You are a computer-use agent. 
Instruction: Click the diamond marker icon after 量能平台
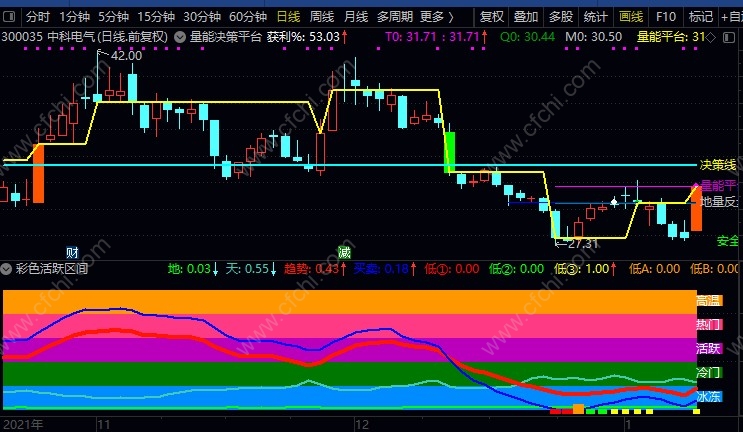tap(711, 37)
